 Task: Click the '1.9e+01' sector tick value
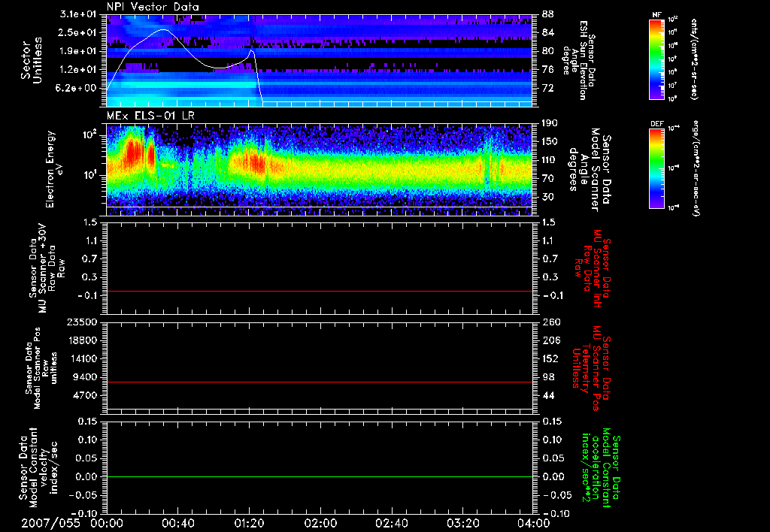(78, 51)
